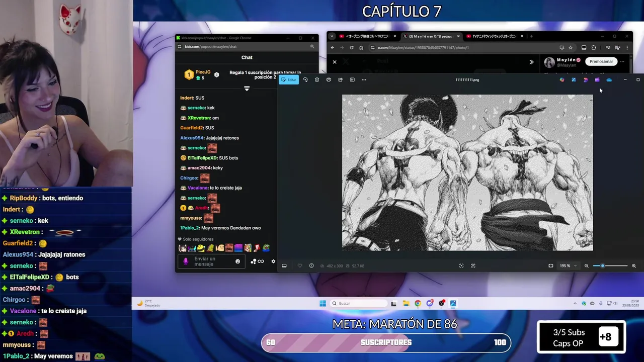Open File Explorer from taskbar

coord(406,303)
